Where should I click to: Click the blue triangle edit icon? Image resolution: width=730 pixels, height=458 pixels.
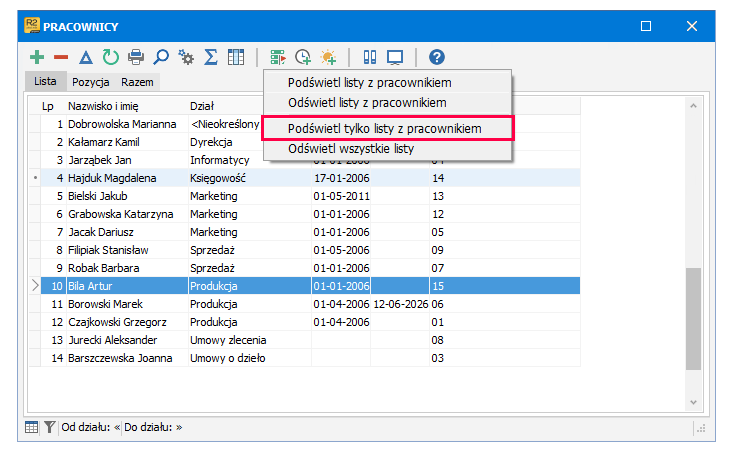[x=86, y=57]
